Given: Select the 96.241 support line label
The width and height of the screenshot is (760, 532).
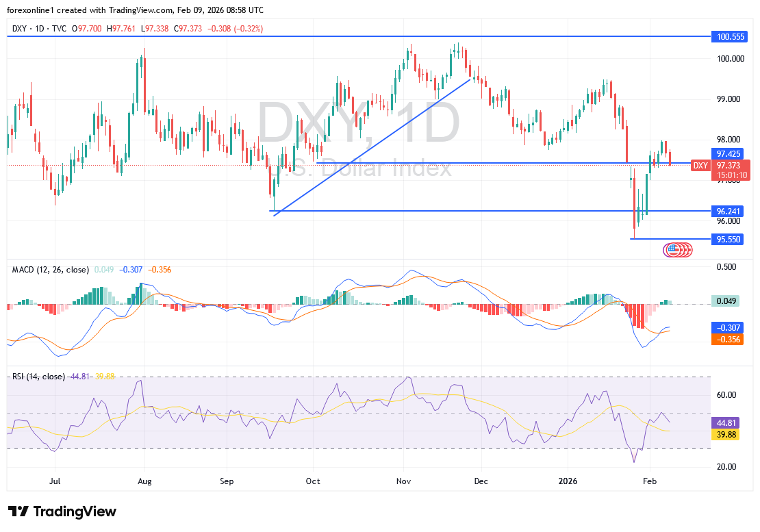Looking at the screenshot, I should [x=728, y=212].
